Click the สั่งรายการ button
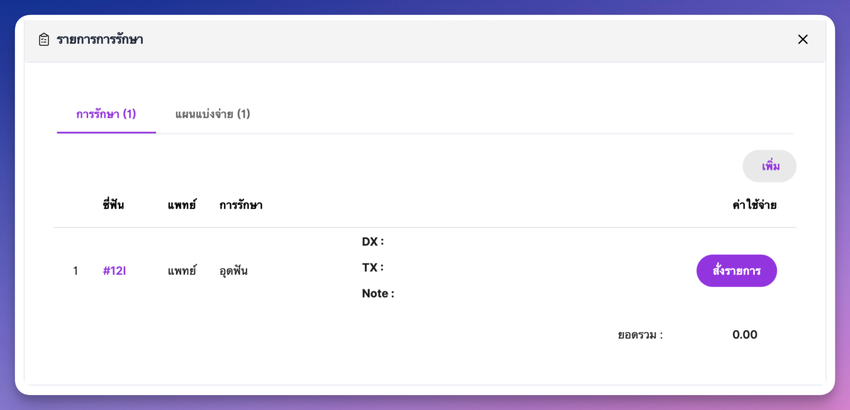 tap(736, 271)
